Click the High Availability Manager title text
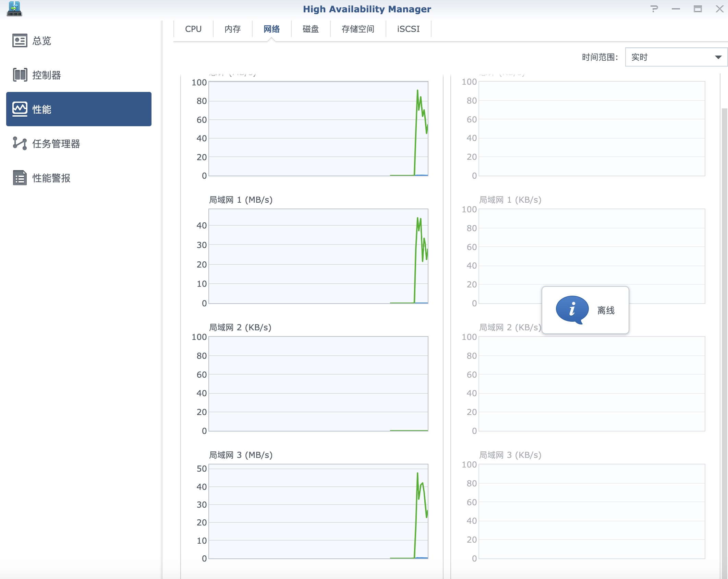 [x=367, y=9]
